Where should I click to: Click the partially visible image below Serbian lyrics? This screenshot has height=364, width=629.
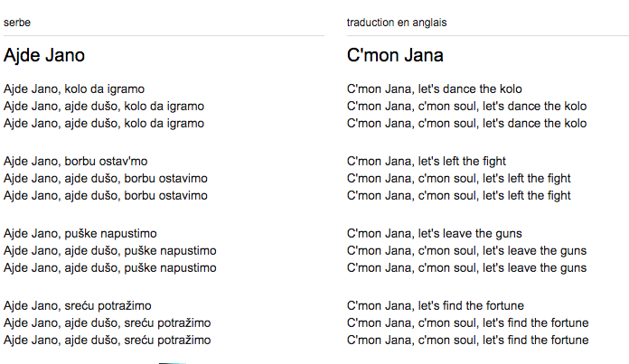[173, 363]
